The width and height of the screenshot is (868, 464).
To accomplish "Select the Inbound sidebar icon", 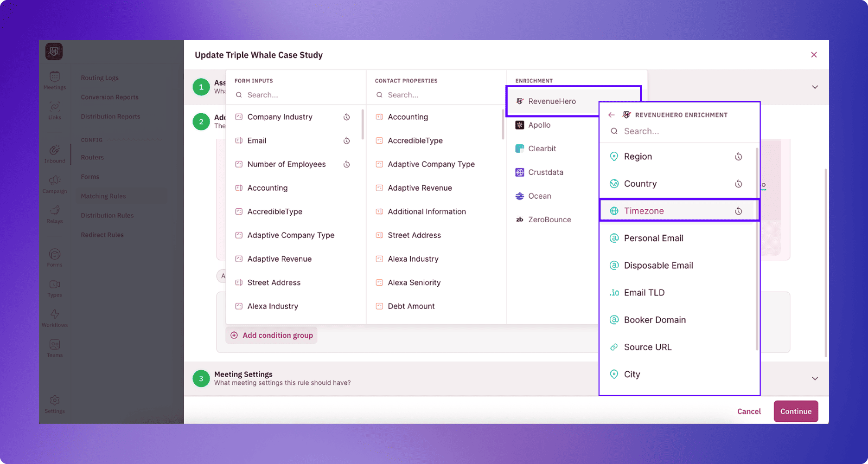I will click(x=55, y=154).
